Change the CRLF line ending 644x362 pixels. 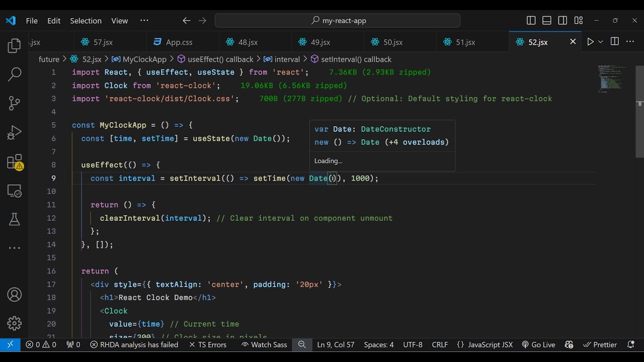pyautogui.click(x=440, y=344)
